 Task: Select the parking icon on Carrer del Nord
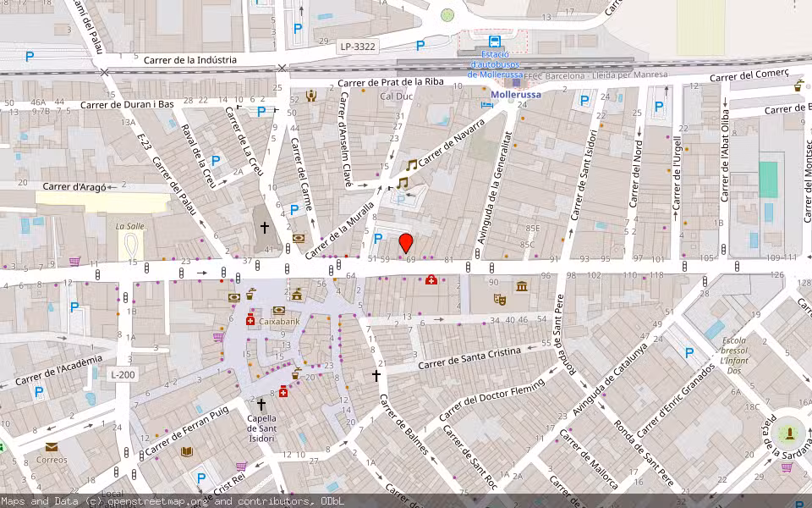click(659, 107)
